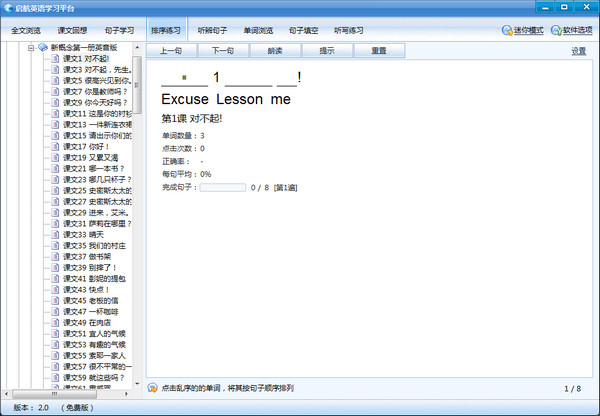Pick the scrambled word me
Image resolution: width=600 pixels, height=416 pixels.
pyautogui.click(x=280, y=99)
